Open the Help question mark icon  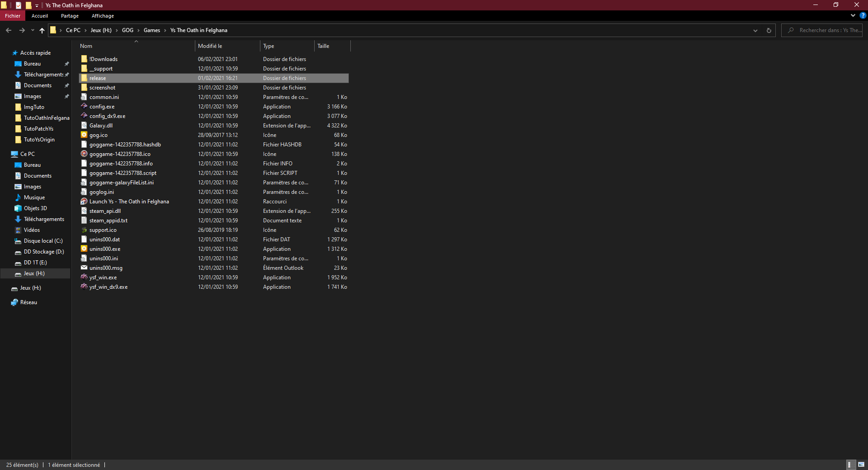coord(863,15)
